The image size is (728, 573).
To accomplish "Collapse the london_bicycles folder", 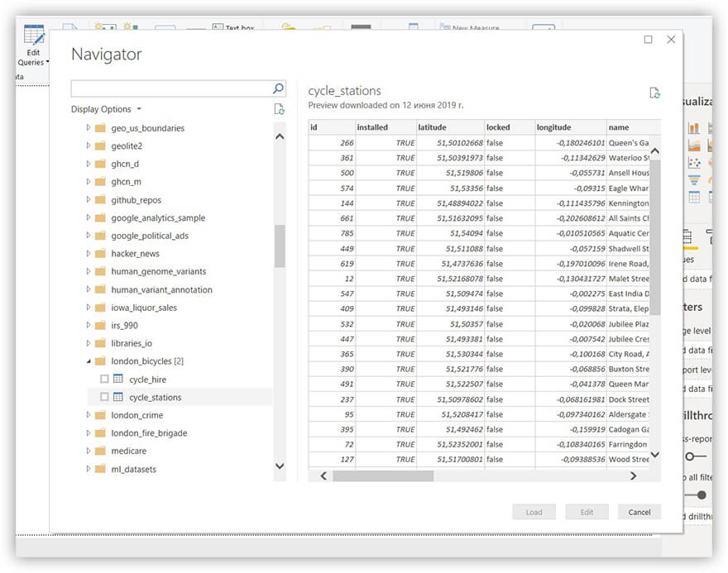I will (89, 361).
